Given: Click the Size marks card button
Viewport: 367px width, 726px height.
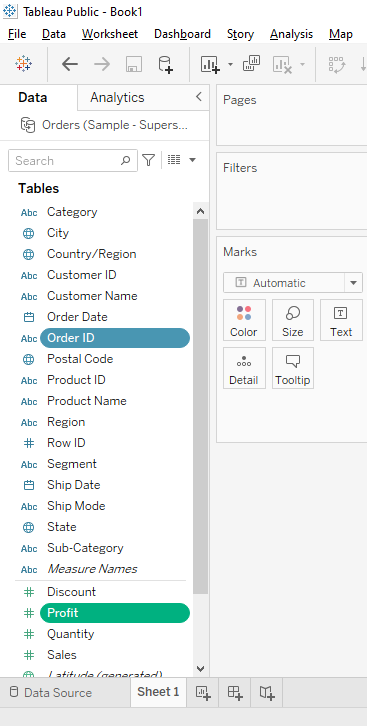Looking at the screenshot, I should click(x=292, y=320).
